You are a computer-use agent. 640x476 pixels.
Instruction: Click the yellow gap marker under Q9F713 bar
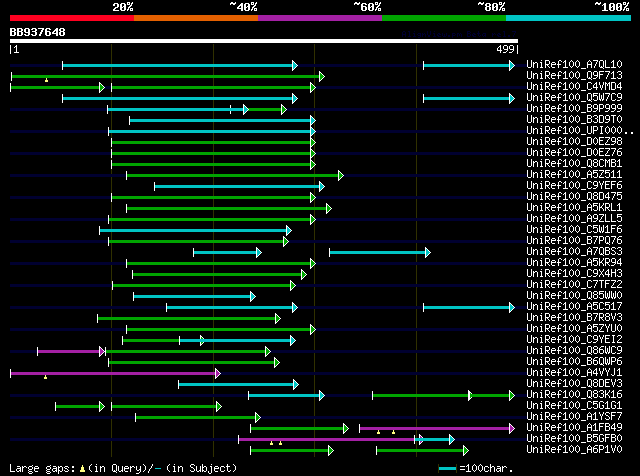click(x=47, y=80)
